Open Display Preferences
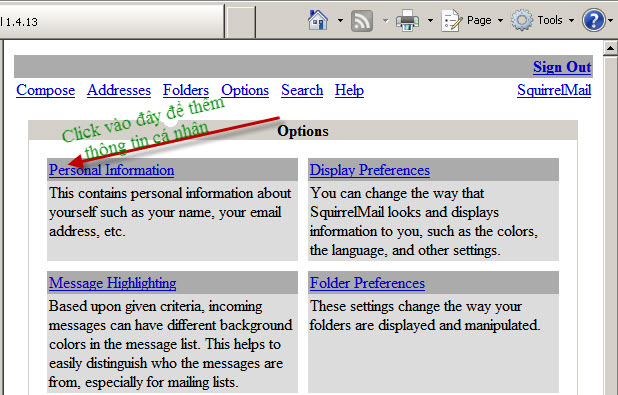 [370, 170]
